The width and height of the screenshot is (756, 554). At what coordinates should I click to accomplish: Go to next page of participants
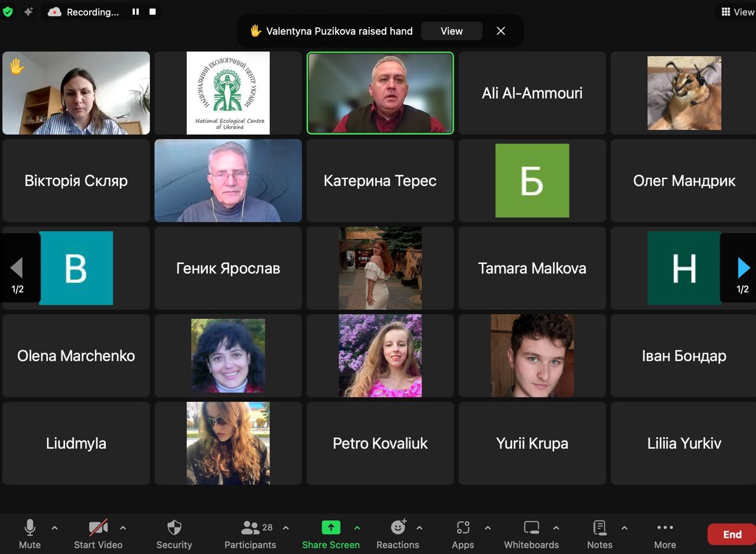click(x=742, y=269)
